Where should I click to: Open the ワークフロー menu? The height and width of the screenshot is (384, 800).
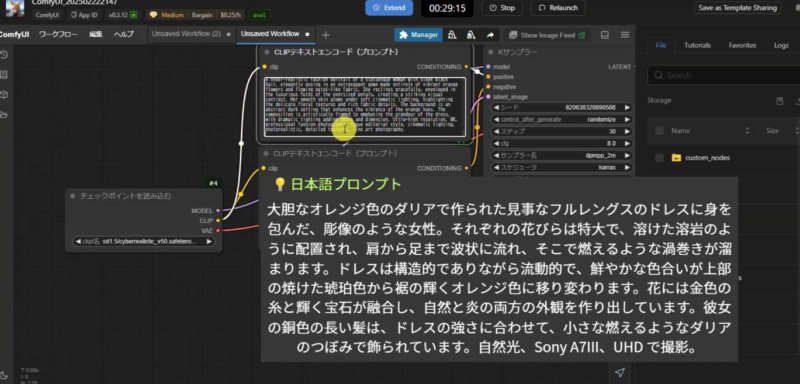[58, 35]
